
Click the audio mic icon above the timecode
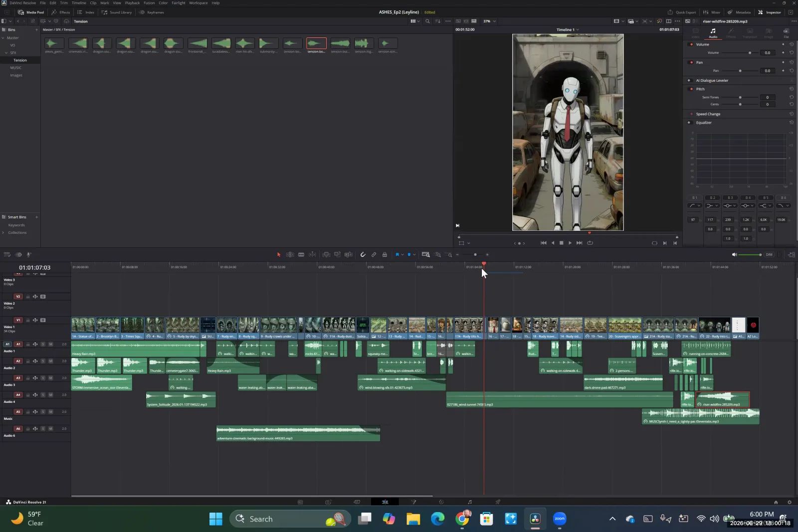(28, 254)
